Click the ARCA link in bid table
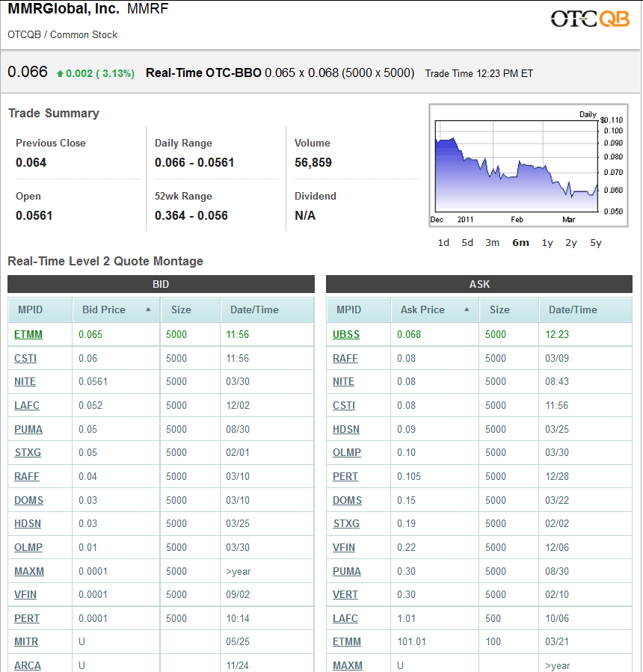 pyautogui.click(x=28, y=665)
